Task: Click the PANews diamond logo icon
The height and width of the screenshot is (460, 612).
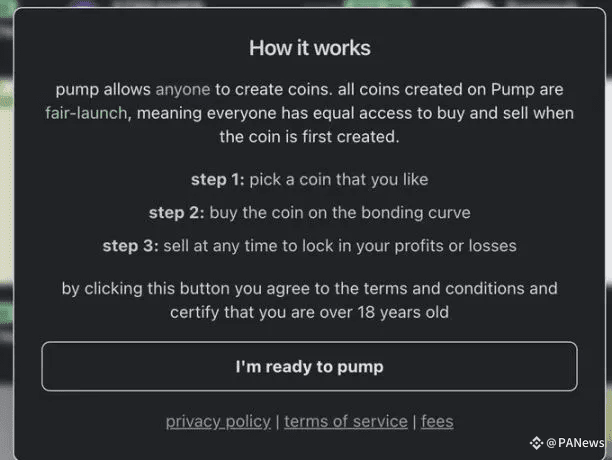Action: tap(536, 443)
